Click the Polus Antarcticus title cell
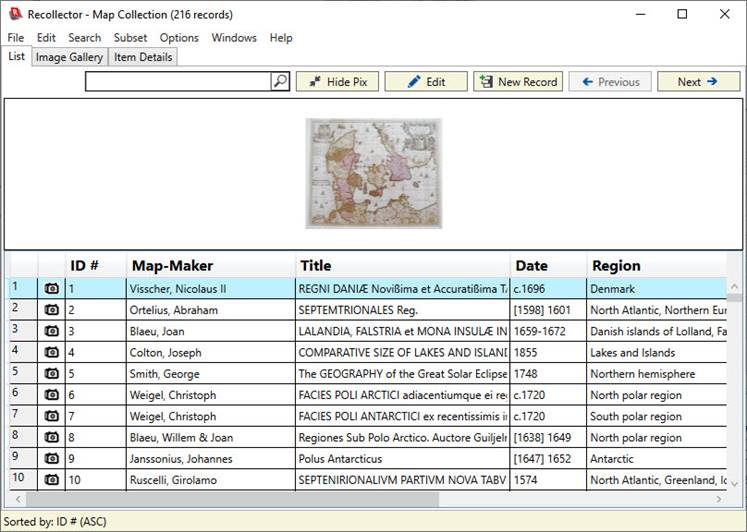The image size is (747, 532). point(403,458)
